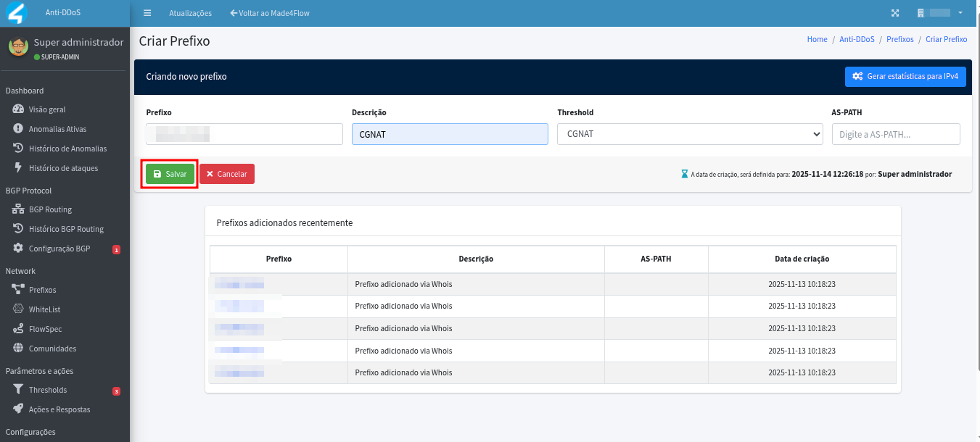Click Voltar ao Made4Flow
This screenshot has width=980, height=442.
pos(269,13)
